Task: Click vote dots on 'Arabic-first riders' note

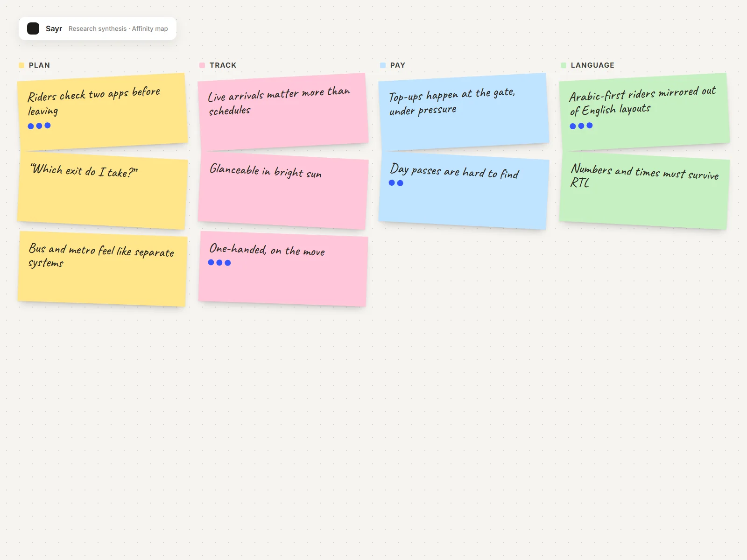Action: click(x=581, y=126)
